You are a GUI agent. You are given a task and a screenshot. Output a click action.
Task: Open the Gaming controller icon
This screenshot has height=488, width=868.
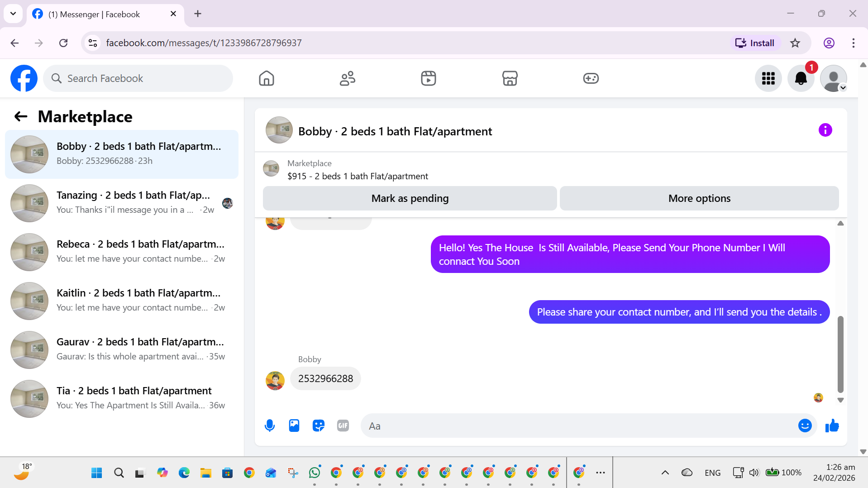(591, 78)
